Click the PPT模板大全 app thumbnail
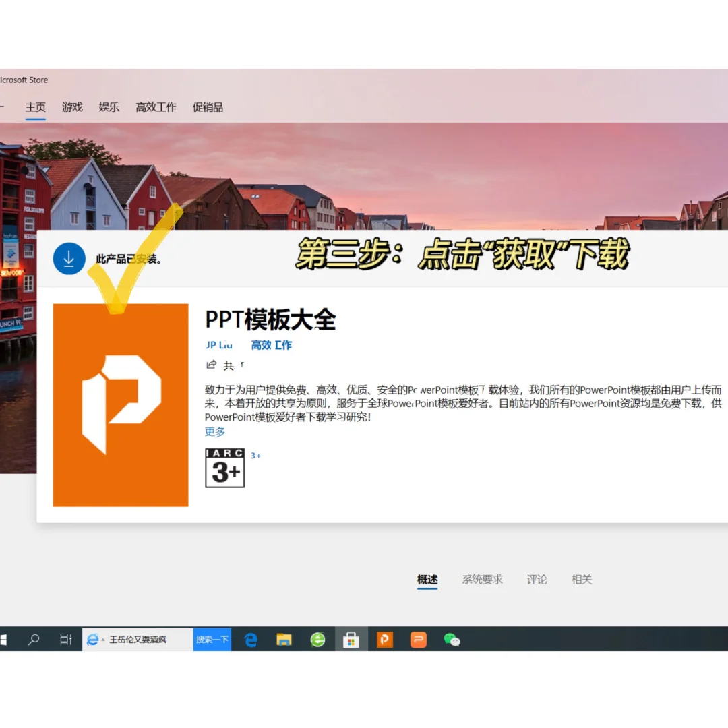This screenshot has width=728, height=728. point(120,404)
